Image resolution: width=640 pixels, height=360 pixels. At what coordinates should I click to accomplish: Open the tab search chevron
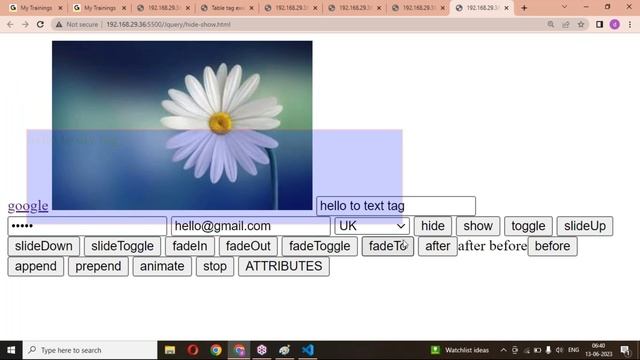564,7
